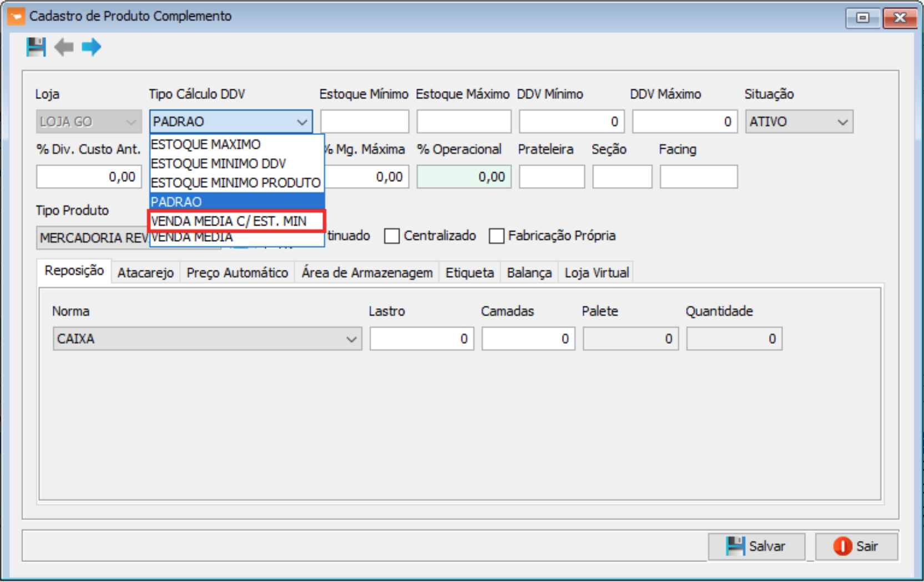924x582 pixels.
Task: Expand the Situação ATIVO dropdown
Action: coord(842,122)
